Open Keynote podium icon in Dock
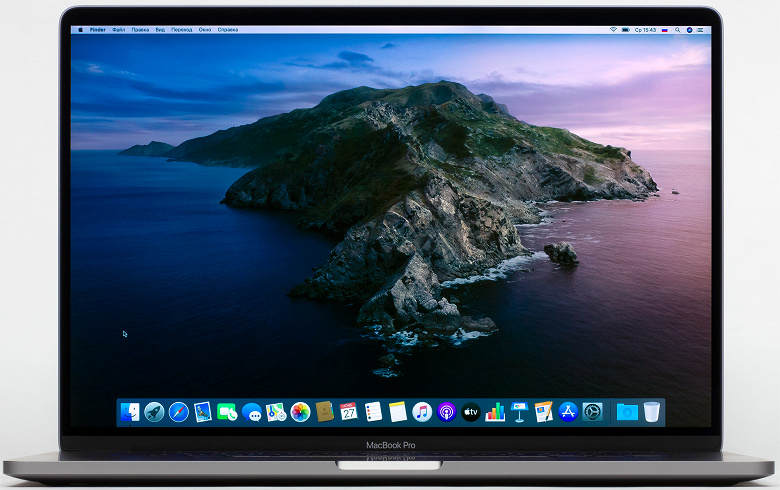Screen dimensions: 780x490 pos(519,412)
